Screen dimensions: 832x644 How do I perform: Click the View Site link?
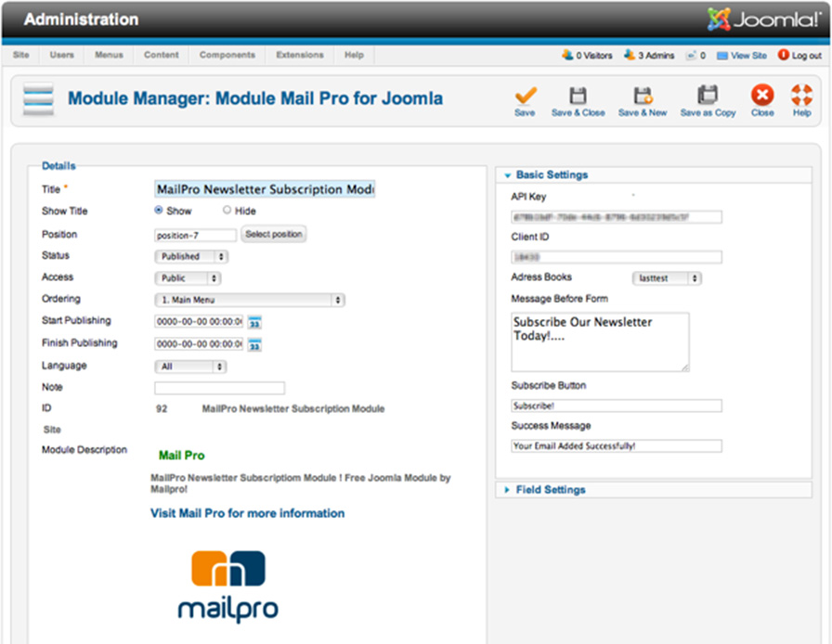748,55
